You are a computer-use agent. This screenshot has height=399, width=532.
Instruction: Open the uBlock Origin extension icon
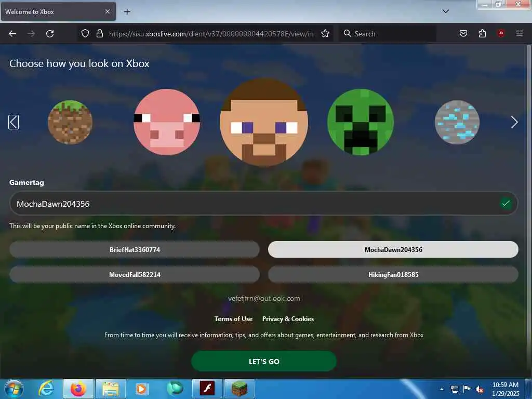tap(500, 33)
